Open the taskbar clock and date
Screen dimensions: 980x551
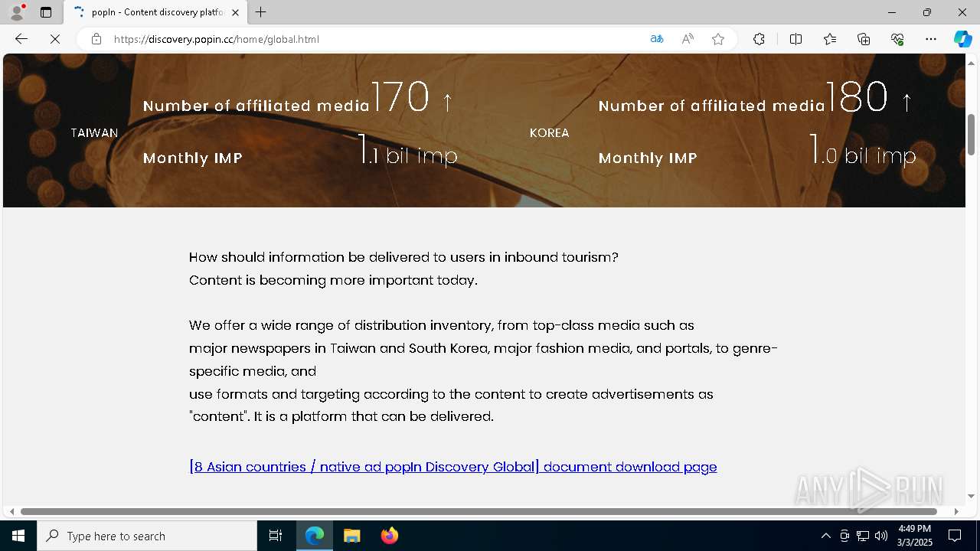[914, 536]
